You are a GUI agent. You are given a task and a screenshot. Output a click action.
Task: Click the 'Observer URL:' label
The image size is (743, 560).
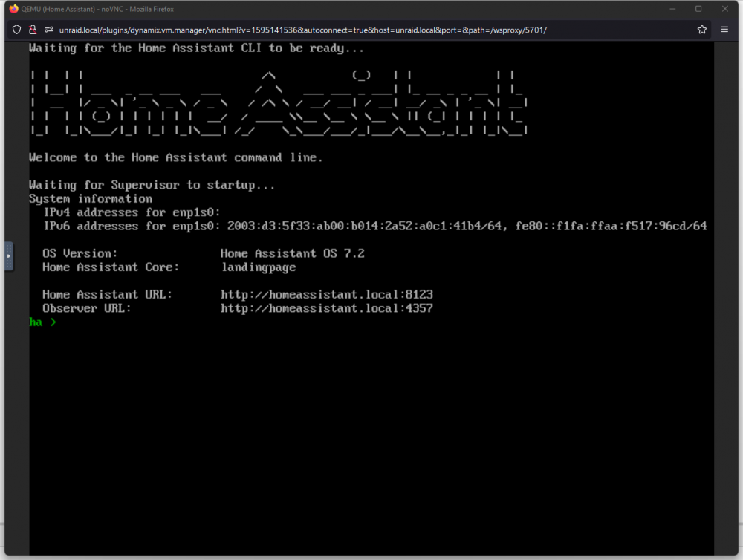[x=87, y=308]
